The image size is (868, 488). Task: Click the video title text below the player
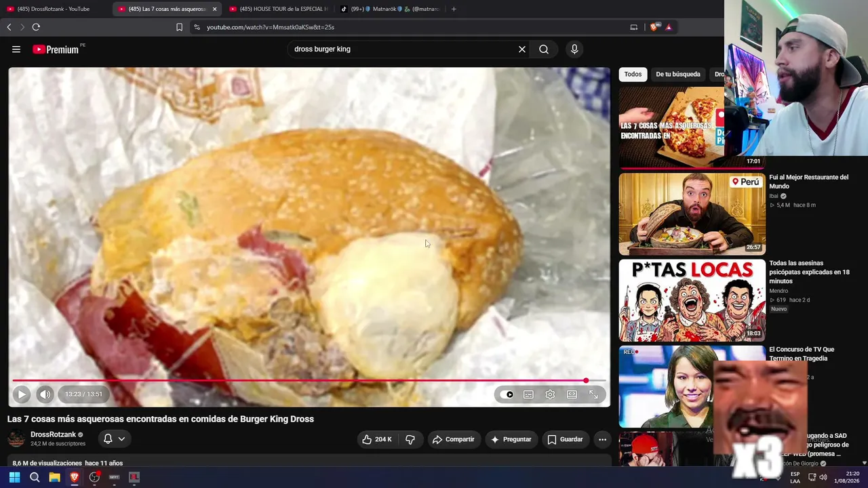click(x=161, y=419)
